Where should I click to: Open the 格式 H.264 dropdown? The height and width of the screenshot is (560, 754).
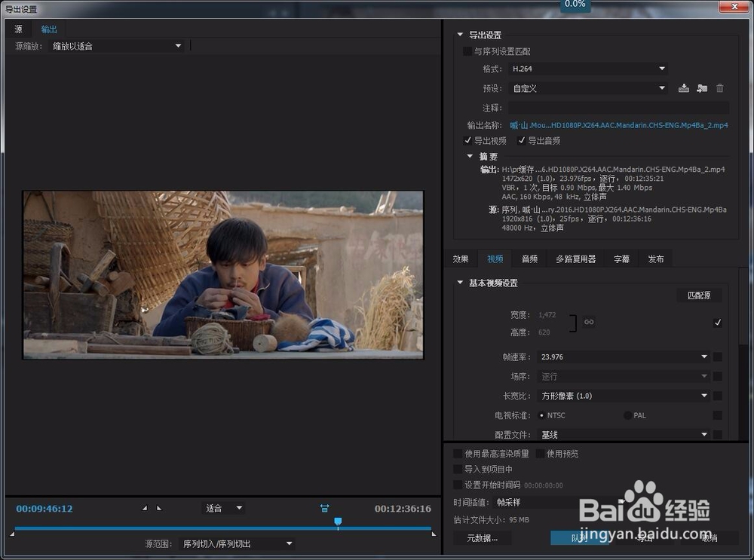coord(588,69)
